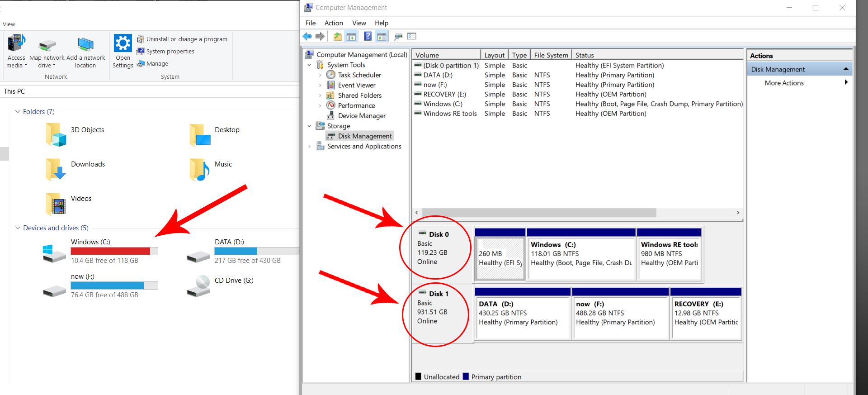The image size is (868, 395).
Task: Select CD Drive (G:) in Explorer
Action: [x=221, y=286]
